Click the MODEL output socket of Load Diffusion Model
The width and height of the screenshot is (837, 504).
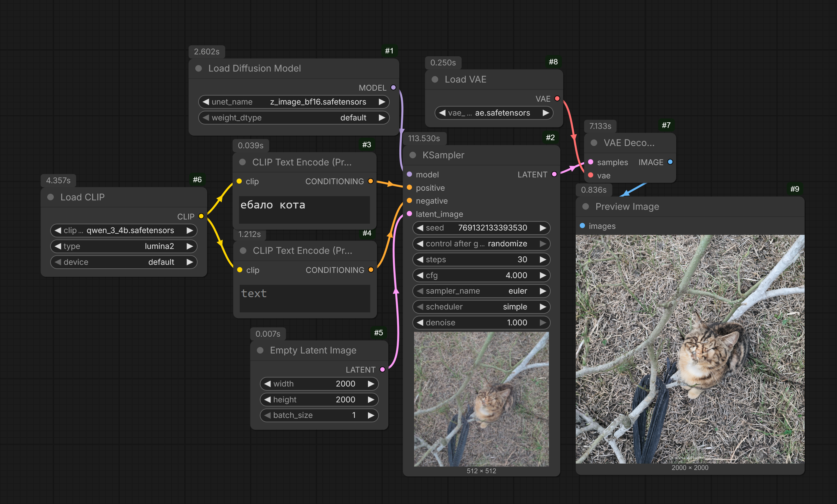[393, 88]
